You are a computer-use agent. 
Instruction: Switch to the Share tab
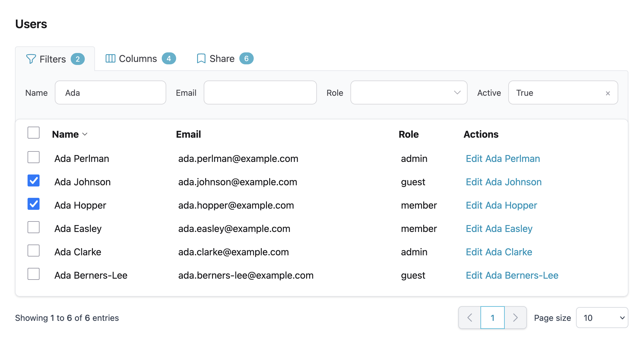click(225, 59)
